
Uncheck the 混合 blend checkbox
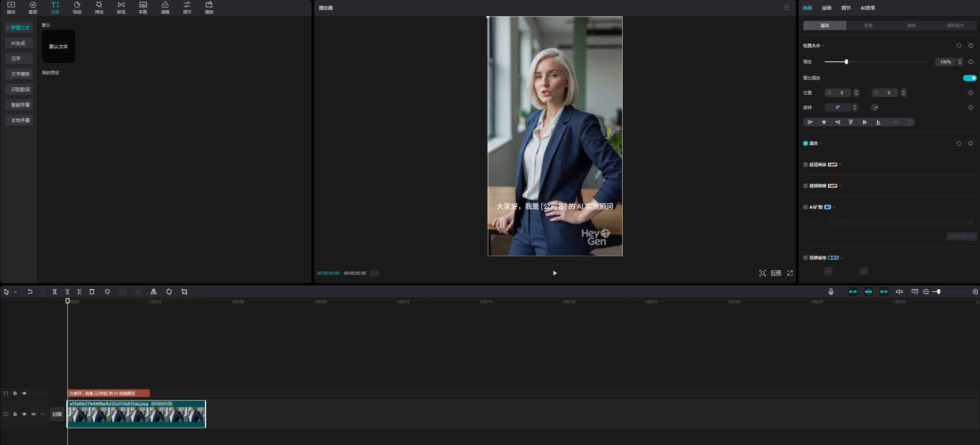[806, 143]
